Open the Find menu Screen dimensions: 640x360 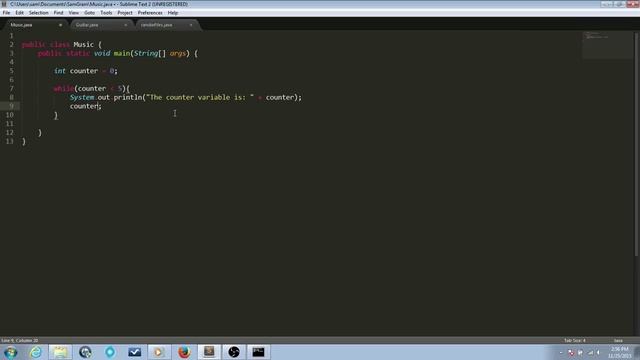pos(58,13)
